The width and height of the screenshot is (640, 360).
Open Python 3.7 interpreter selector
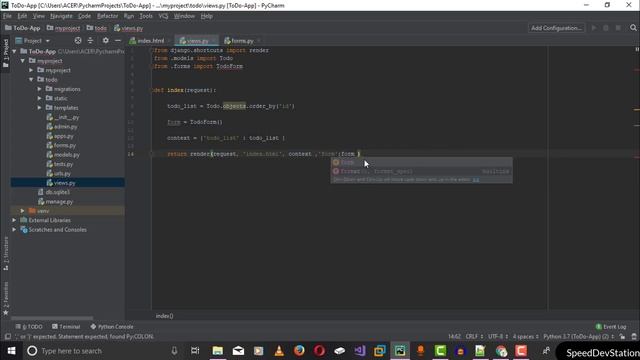point(579,337)
